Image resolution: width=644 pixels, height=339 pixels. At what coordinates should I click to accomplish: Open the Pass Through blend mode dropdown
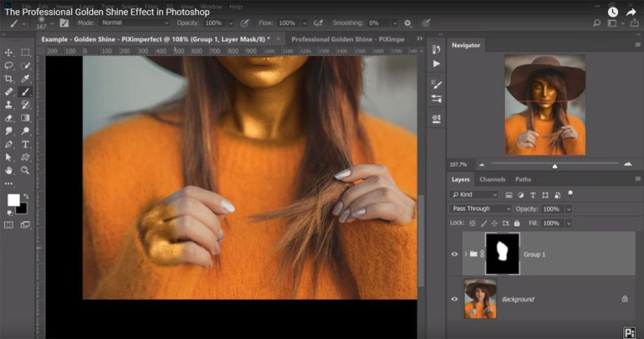click(480, 209)
